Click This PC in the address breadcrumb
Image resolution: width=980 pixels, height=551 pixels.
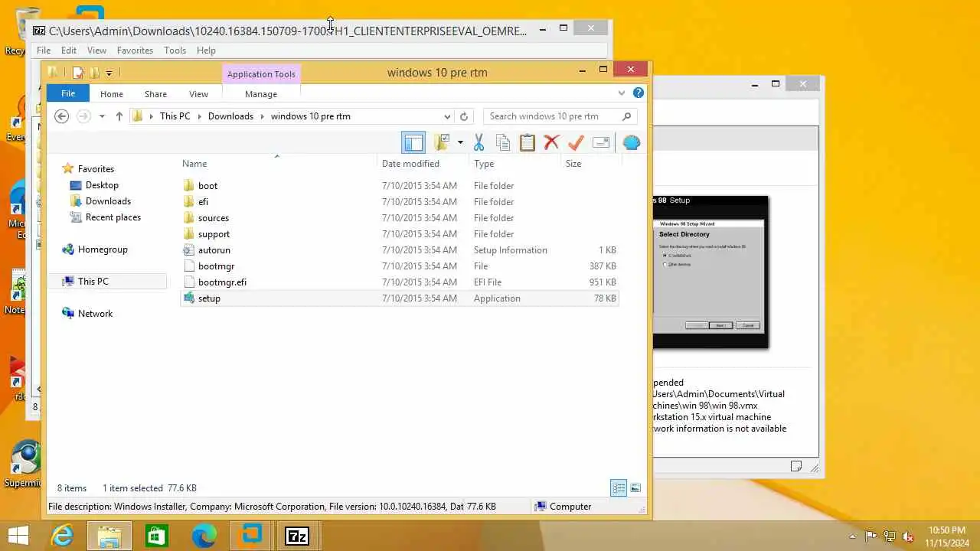[175, 116]
